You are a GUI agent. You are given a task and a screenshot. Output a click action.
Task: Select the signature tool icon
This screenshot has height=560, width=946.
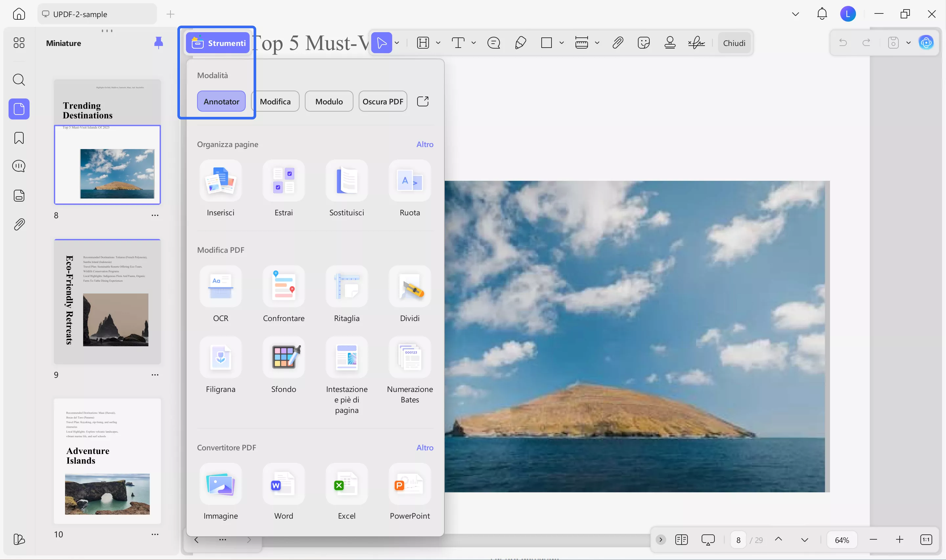tap(696, 43)
